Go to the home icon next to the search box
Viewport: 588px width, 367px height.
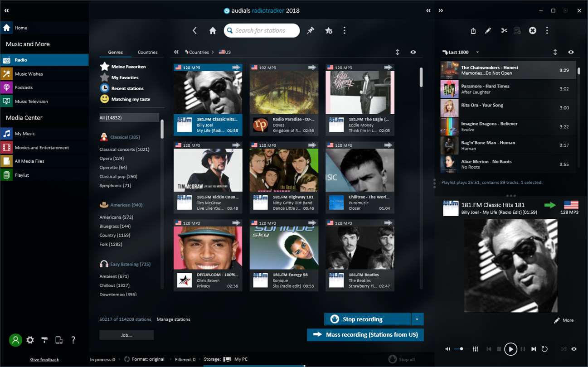point(213,30)
